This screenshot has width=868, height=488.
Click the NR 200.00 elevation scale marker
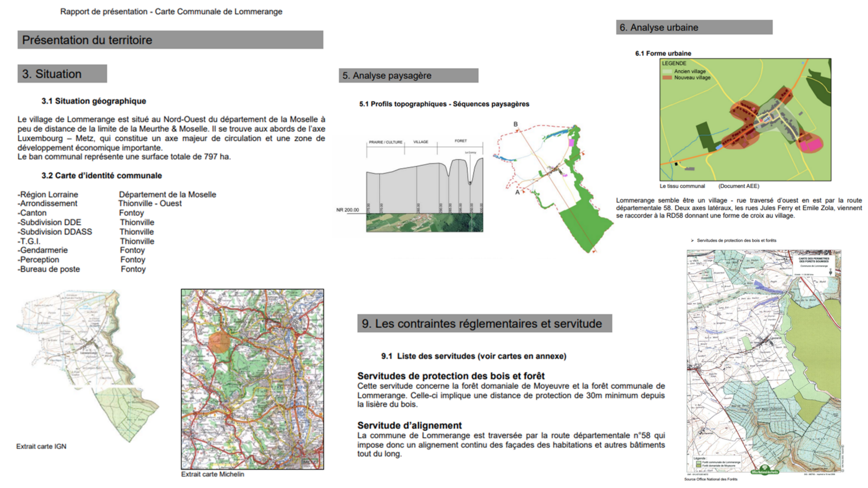click(348, 210)
